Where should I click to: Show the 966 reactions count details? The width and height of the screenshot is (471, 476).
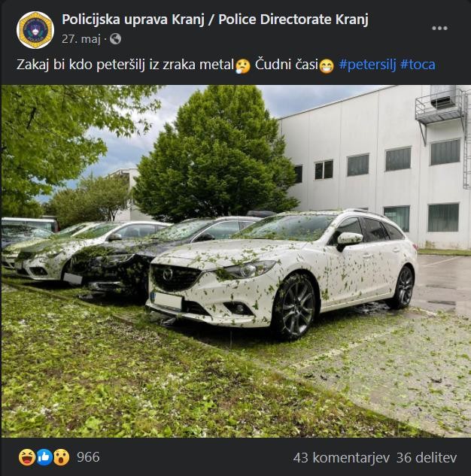click(x=88, y=457)
